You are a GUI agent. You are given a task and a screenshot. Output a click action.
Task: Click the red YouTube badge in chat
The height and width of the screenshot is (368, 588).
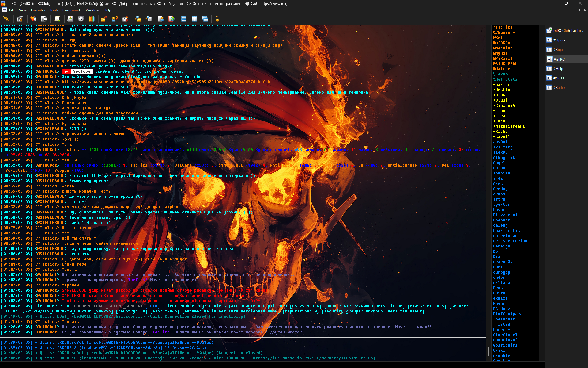point(77,71)
